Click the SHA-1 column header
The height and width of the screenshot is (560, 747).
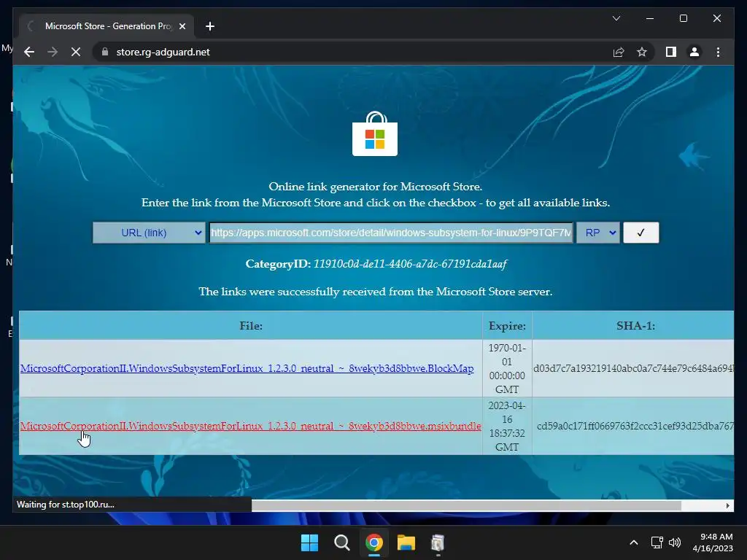point(635,326)
